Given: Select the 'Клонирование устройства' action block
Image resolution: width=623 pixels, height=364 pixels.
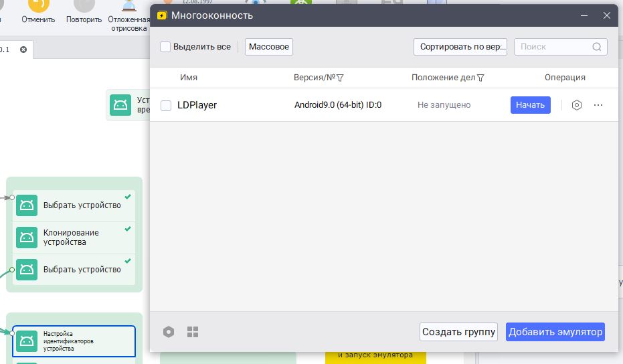Looking at the screenshot, I should click(74, 238).
